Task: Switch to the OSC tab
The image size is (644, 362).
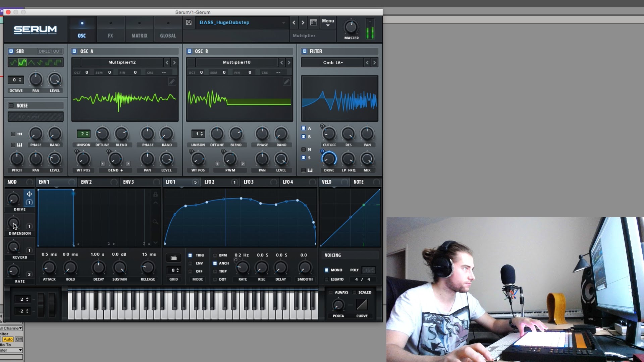Action: tap(82, 29)
